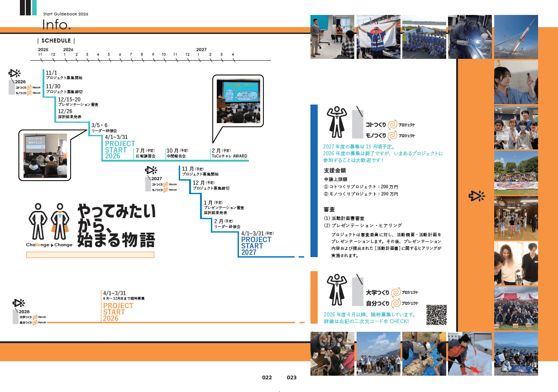Select the ToCoチャレ AWARD milestone
558x392 pixels.
pyautogui.click(x=229, y=153)
